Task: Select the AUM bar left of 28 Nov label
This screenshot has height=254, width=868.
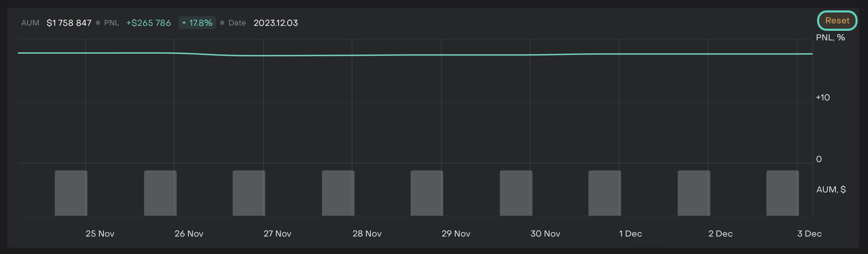Action: tap(338, 193)
